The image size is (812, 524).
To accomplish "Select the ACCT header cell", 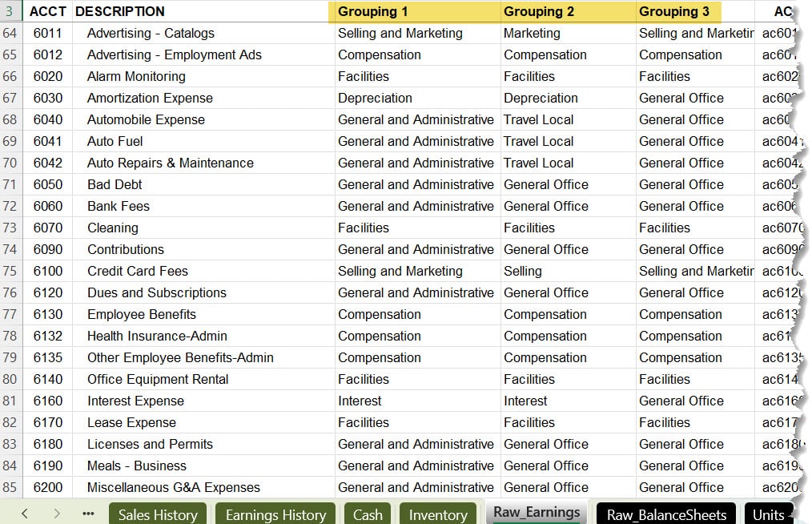I will (x=47, y=11).
